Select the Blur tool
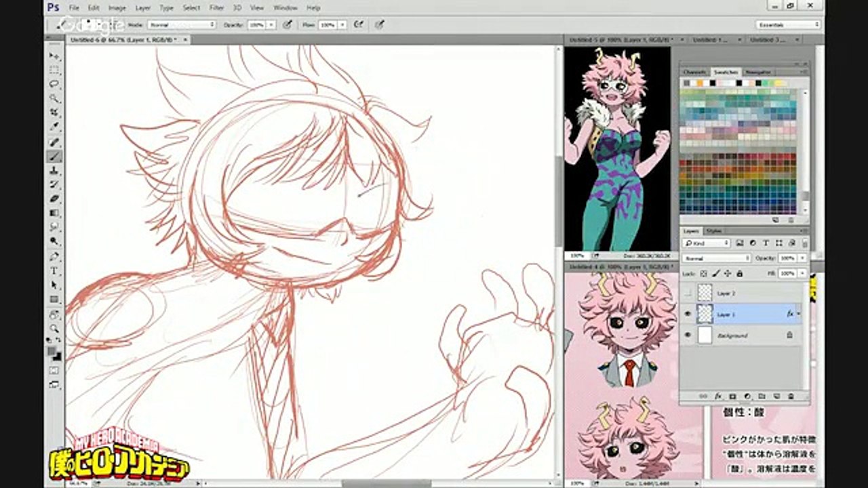The height and width of the screenshot is (488, 868). 54,227
